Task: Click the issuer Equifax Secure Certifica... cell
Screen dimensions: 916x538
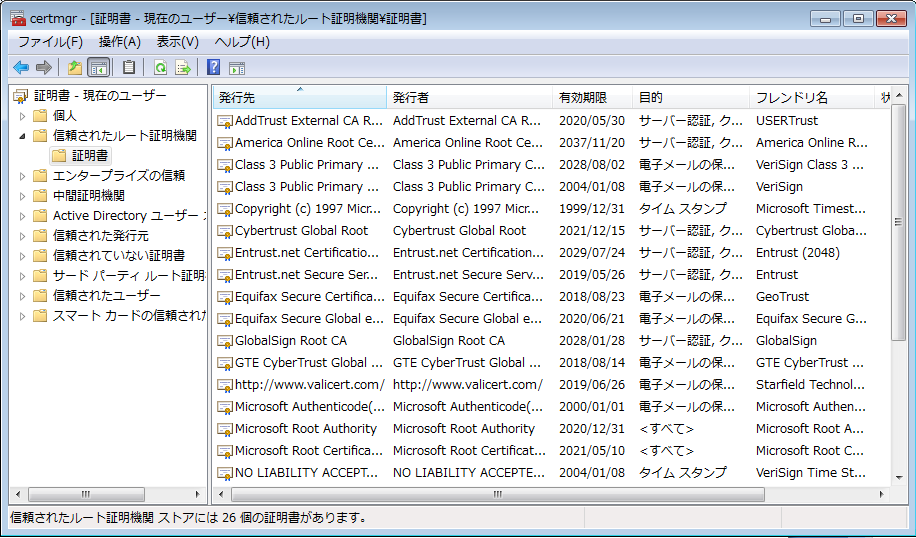Action: point(468,297)
